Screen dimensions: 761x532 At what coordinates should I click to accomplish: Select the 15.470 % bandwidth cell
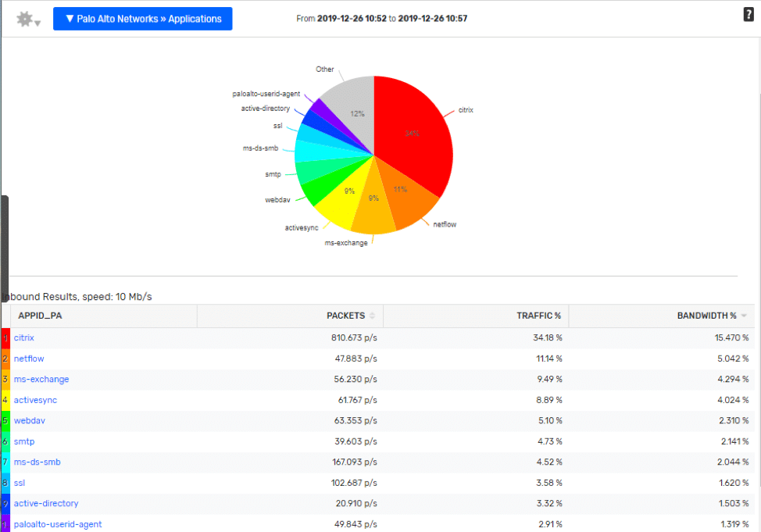click(x=731, y=337)
